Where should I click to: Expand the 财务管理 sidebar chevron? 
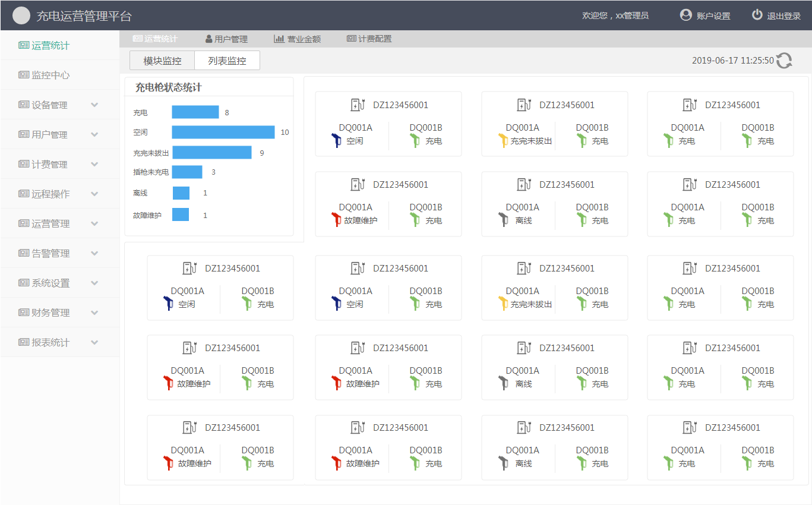(x=94, y=313)
